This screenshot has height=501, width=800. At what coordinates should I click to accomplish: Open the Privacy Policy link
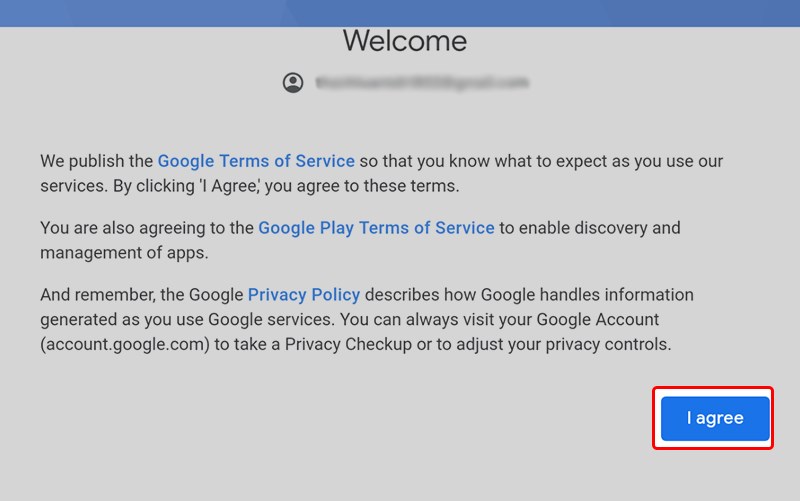click(304, 295)
